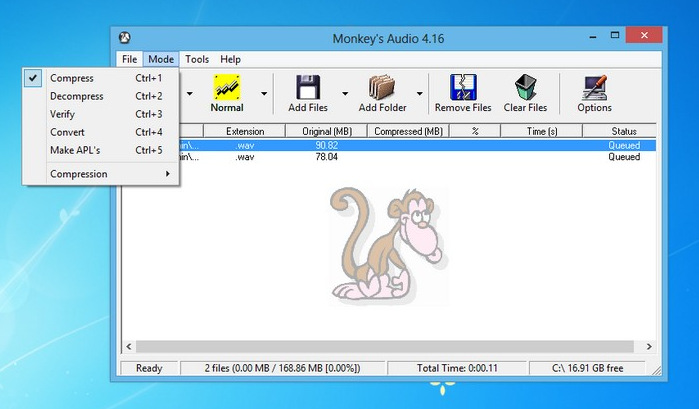699x409 pixels.
Task: Minimize the Monkey's Audio window
Action: pyautogui.click(x=593, y=37)
